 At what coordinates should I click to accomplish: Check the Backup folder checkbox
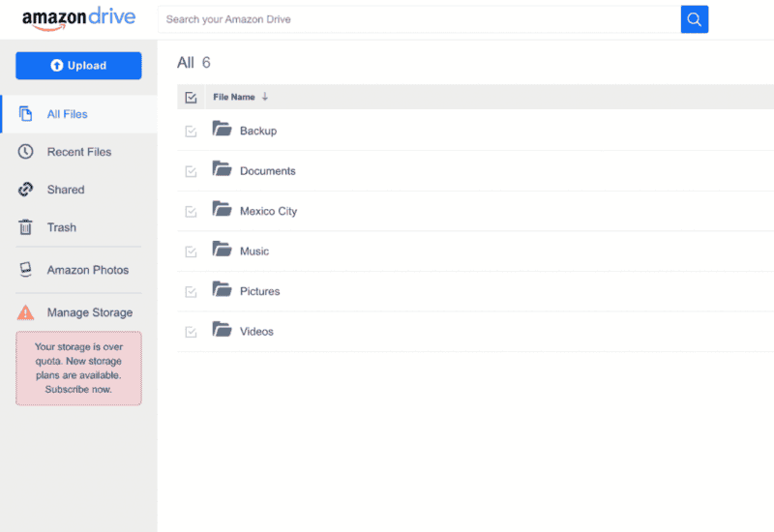coord(191,132)
